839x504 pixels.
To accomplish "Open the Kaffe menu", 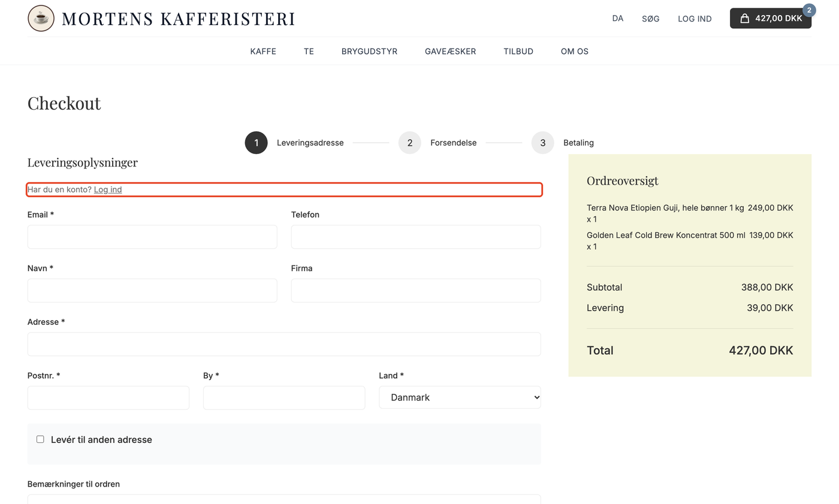I will tap(263, 52).
